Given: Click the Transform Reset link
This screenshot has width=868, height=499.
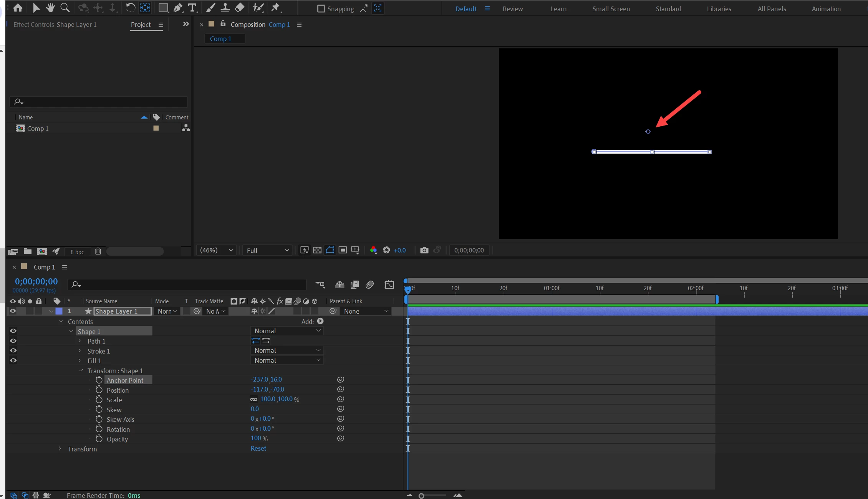Looking at the screenshot, I should pyautogui.click(x=258, y=448).
